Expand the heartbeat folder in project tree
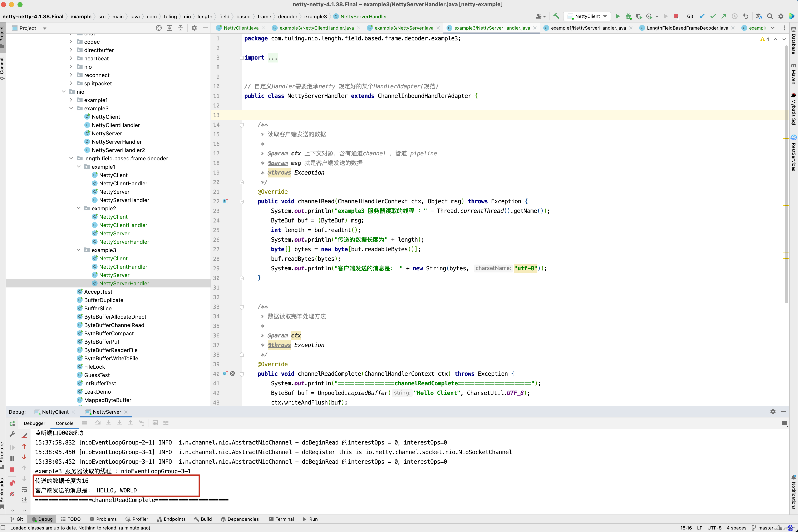The height and width of the screenshot is (532, 798). (x=71, y=58)
